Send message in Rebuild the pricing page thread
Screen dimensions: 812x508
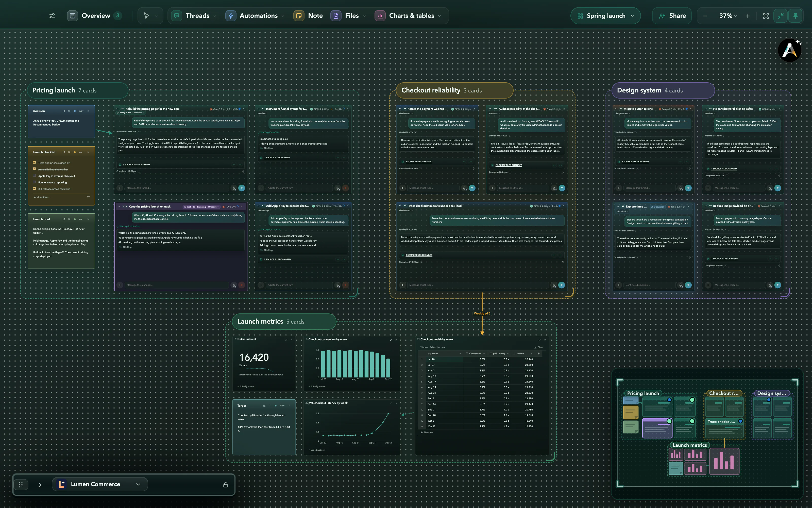click(x=242, y=188)
